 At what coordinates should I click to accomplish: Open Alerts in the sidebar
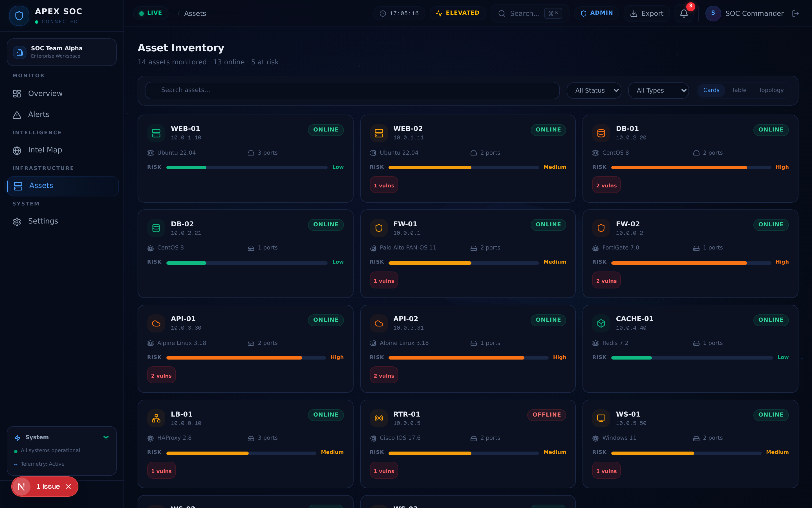click(x=62, y=115)
